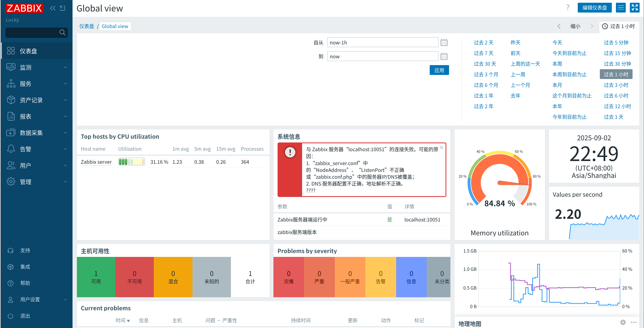The image size is (644, 328).
Task: Expand the 用户设置 menu chevron
Action: point(65,300)
